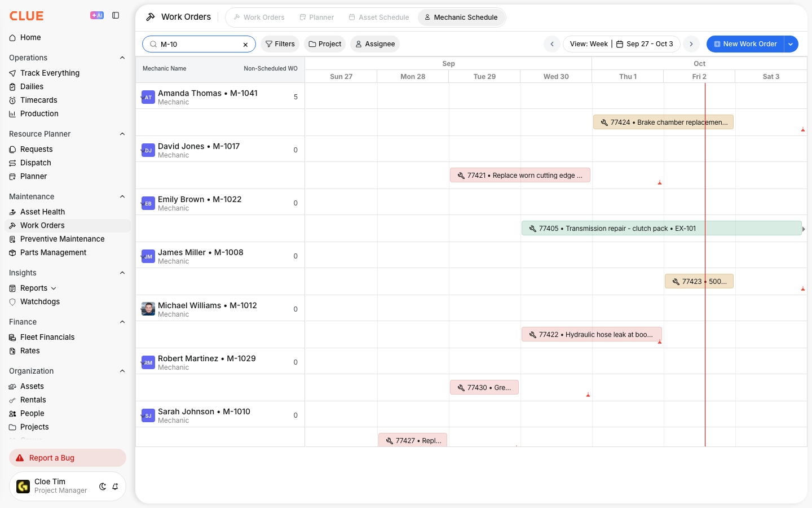The width and height of the screenshot is (812, 508).
Task: Open Rentals page
Action: click(33, 400)
